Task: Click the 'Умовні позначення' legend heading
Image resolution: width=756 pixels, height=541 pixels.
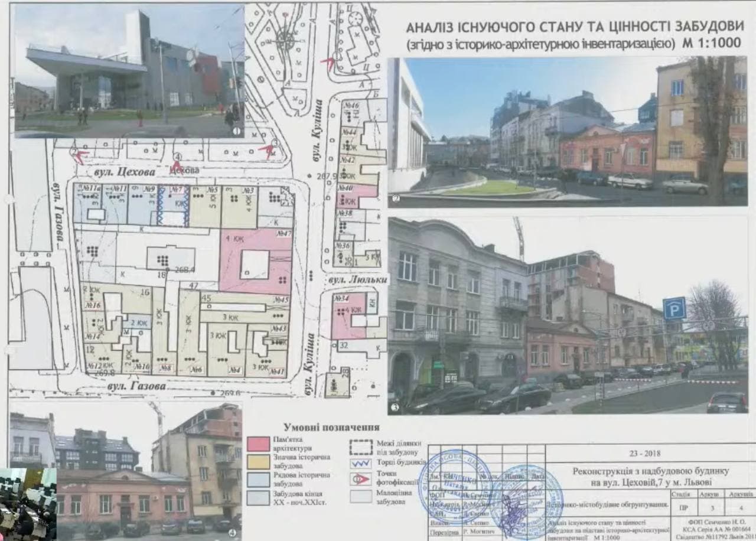Action: 331,426
